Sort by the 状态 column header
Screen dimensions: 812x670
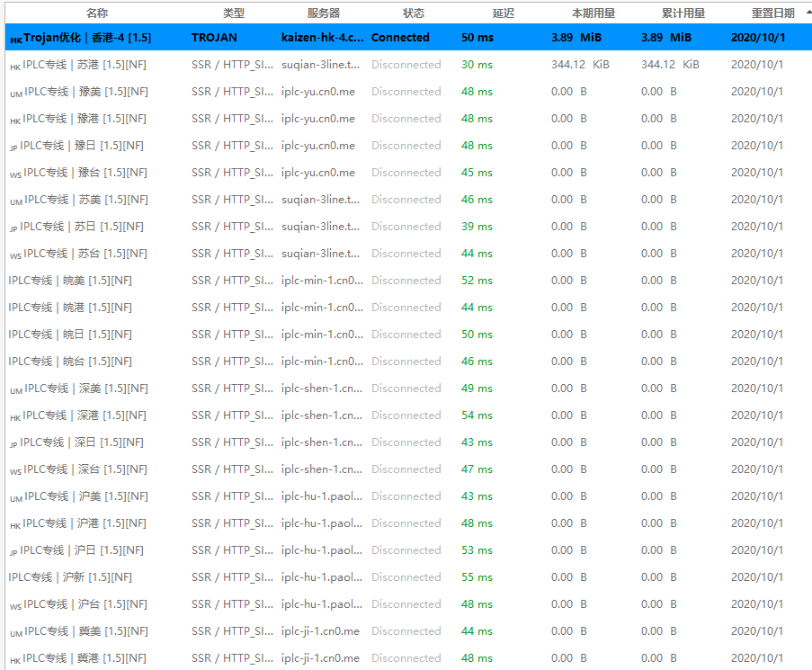point(414,13)
